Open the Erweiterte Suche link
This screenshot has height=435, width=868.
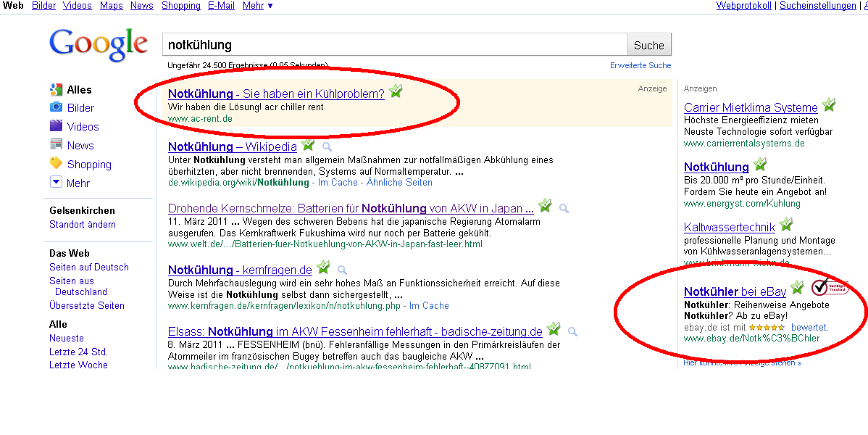[640, 65]
